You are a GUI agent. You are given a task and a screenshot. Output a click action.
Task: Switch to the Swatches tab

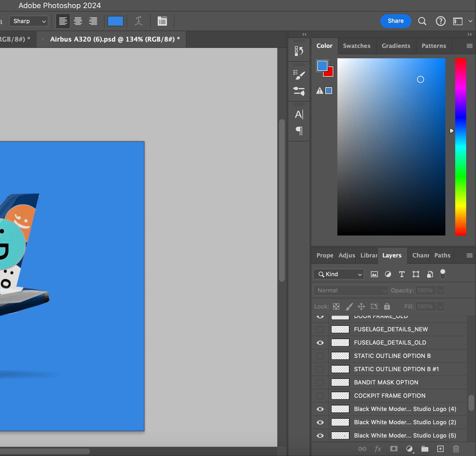click(x=356, y=46)
